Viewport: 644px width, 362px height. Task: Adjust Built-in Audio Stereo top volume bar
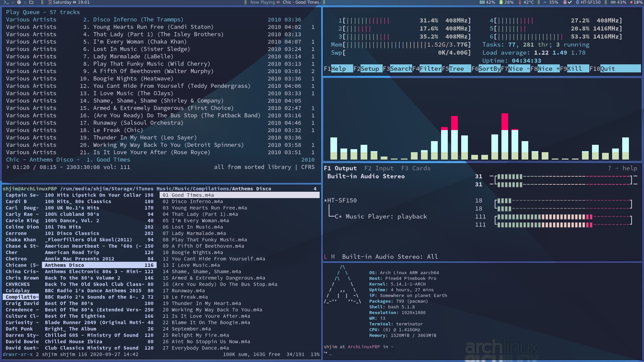(x=563, y=176)
